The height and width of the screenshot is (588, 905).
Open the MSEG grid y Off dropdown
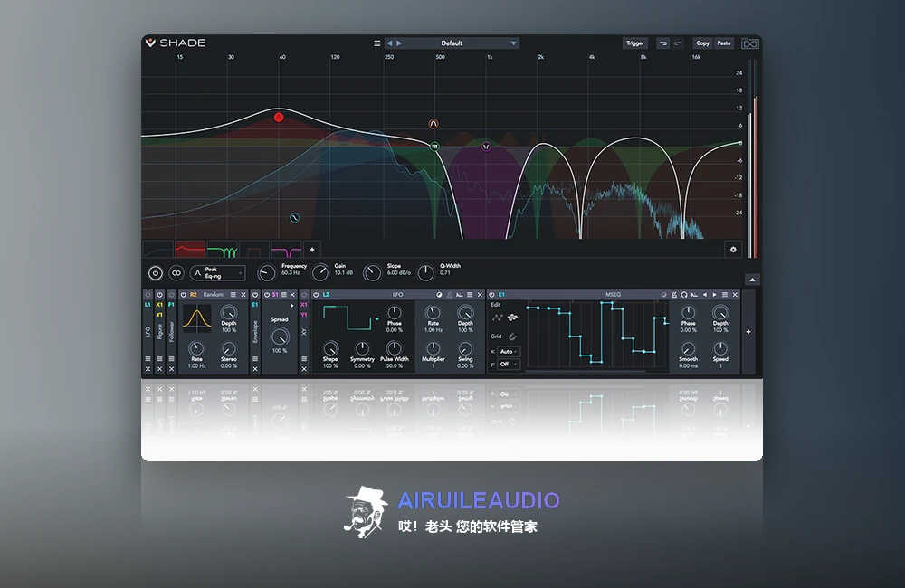pos(509,365)
